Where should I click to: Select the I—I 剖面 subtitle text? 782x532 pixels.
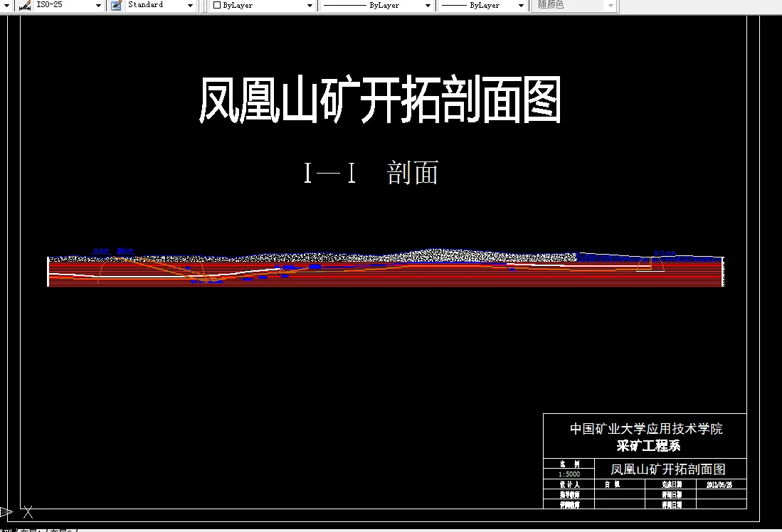371,171
